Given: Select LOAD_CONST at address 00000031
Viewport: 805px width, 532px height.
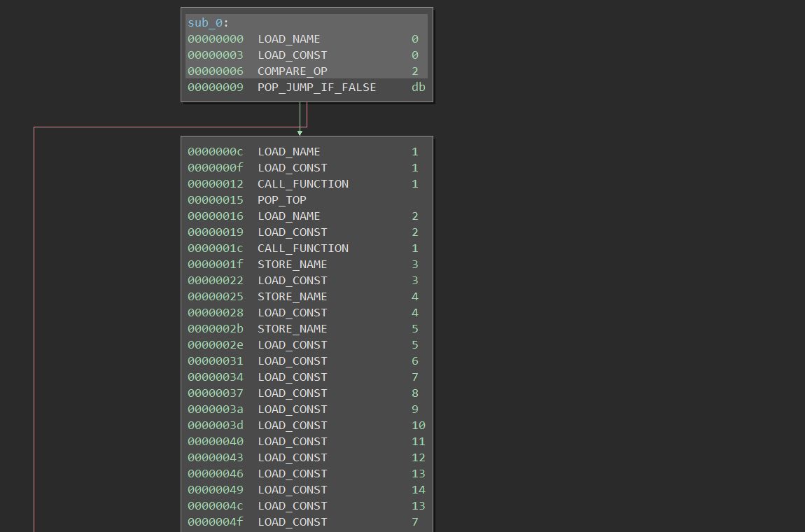Looking at the screenshot, I should 292,361.
